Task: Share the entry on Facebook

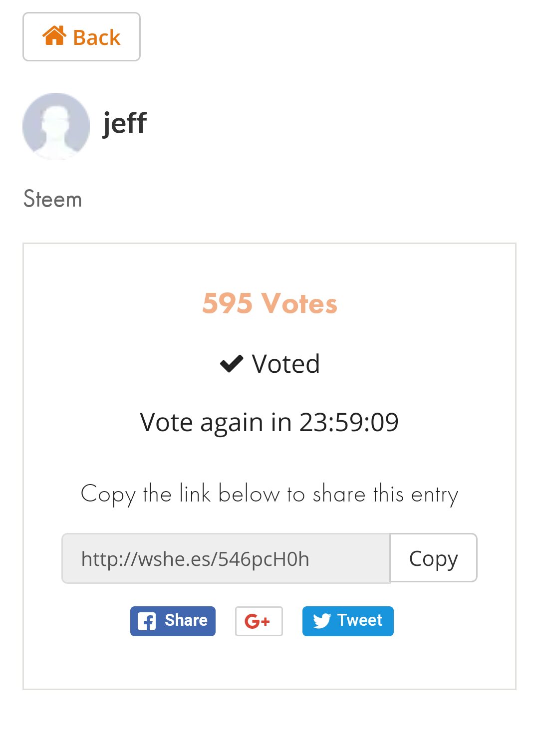Action: tap(173, 621)
